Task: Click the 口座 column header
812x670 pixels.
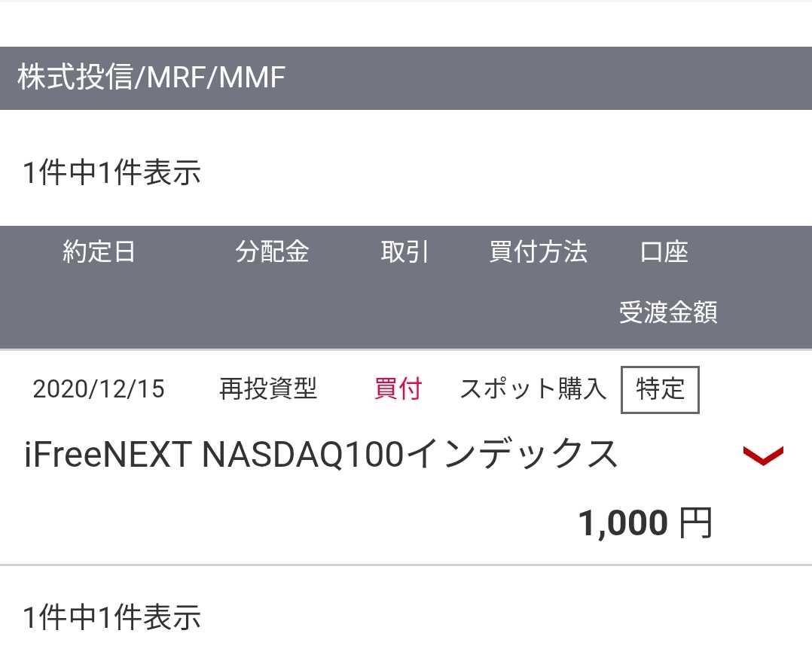Action: click(x=664, y=252)
